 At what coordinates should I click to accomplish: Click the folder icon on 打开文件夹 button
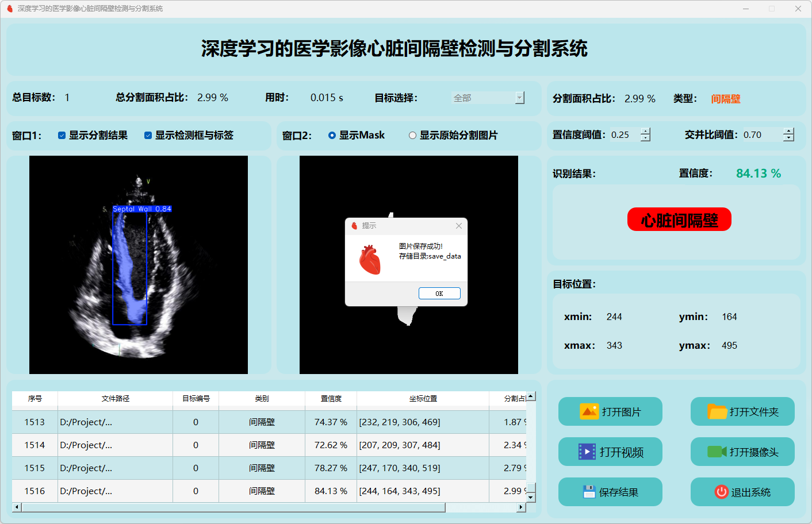point(717,411)
